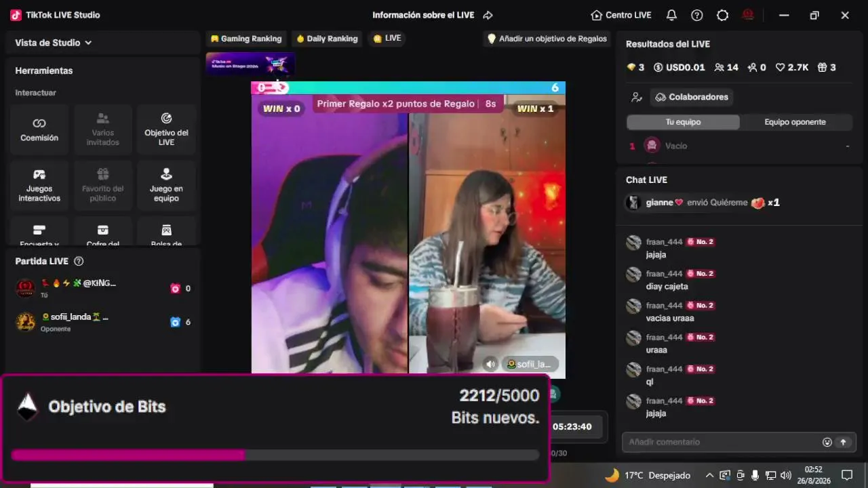
Task: Open the weather widget showing 17°C
Action: [648, 475]
